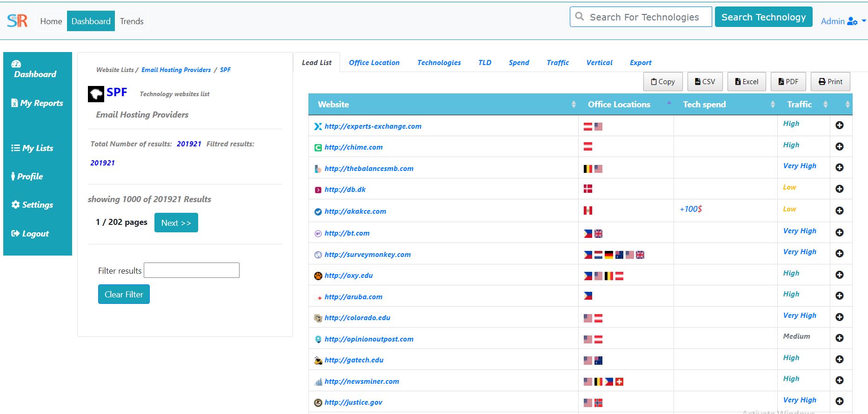
Task: Focus the Search For Technologies field
Action: [x=641, y=17]
